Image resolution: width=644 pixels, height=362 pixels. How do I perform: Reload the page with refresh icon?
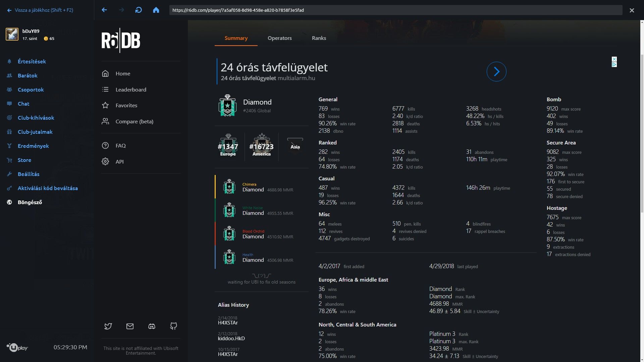[139, 10]
